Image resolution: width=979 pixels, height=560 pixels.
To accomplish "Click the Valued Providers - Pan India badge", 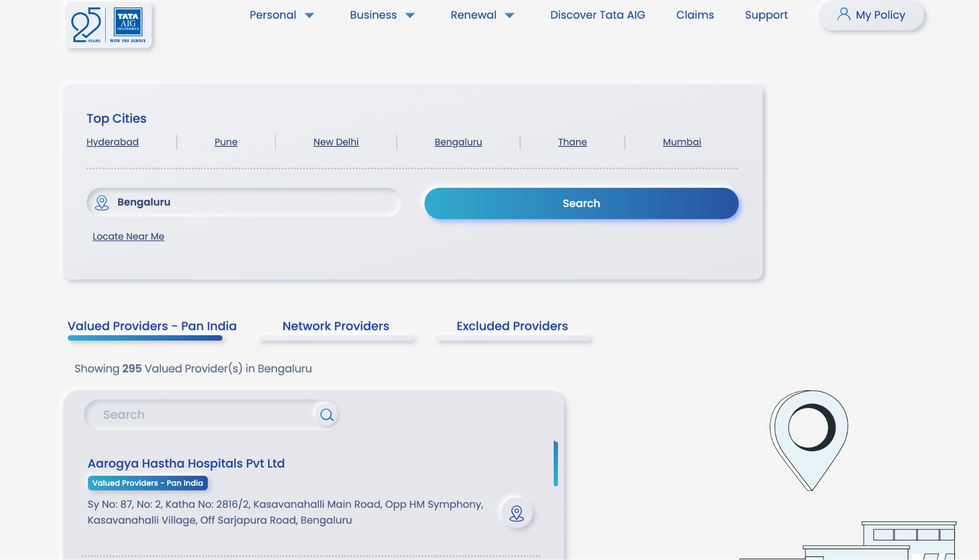I will coord(148,483).
